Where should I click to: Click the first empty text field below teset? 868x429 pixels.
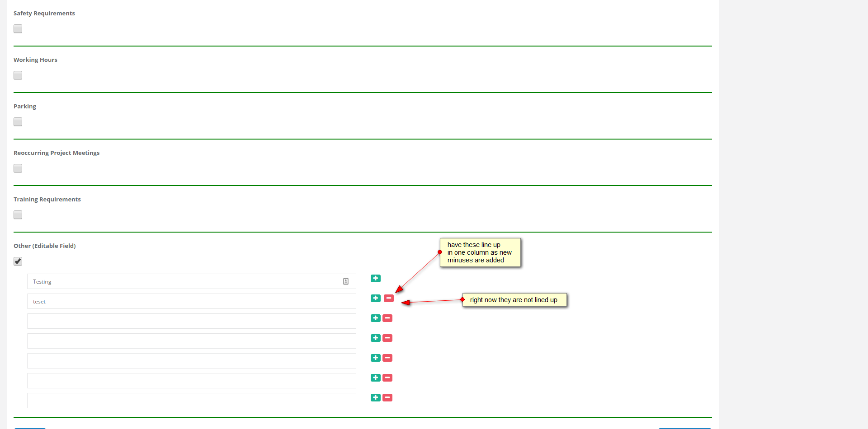[x=192, y=321]
